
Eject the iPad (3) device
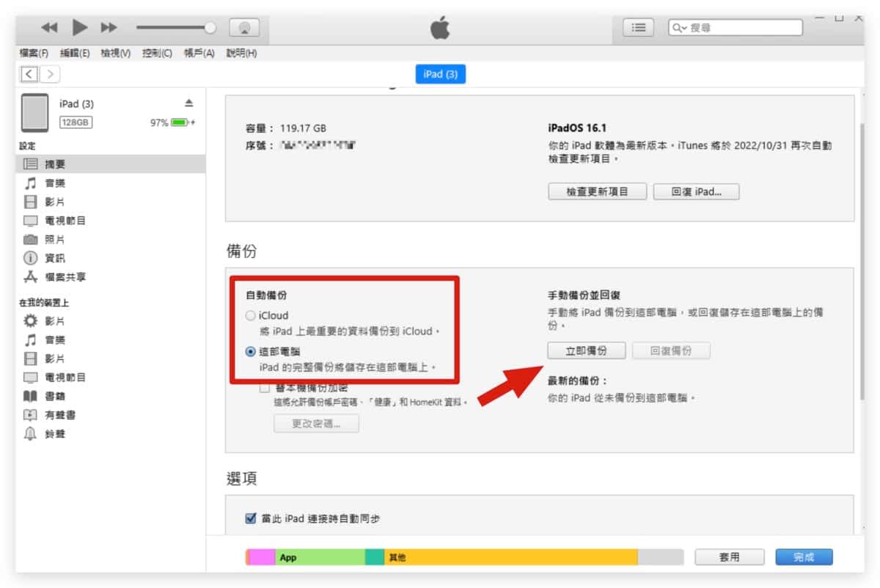tap(189, 103)
